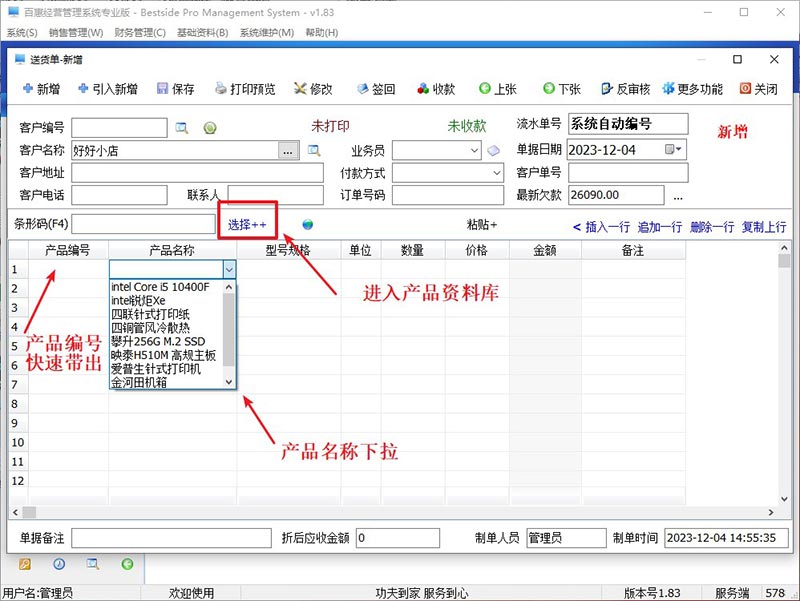Click the green arrow icon in bottom toolbar
The width and height of the screenshot is (800, 601).
click(128, 564)
